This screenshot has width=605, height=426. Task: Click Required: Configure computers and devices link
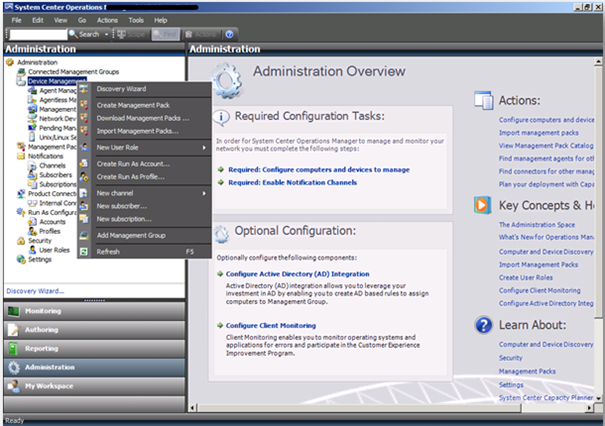[319, 169]
